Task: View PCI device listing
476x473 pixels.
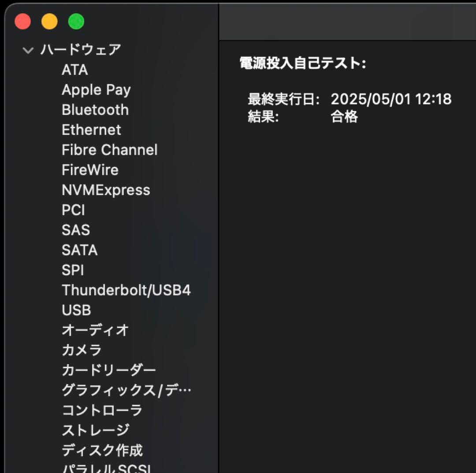Action: (x=74, y=210)
